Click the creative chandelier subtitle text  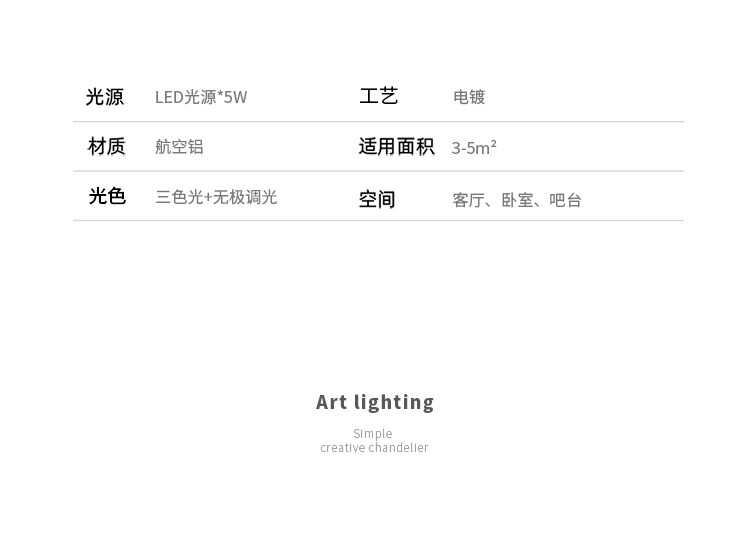click(374, 448)
